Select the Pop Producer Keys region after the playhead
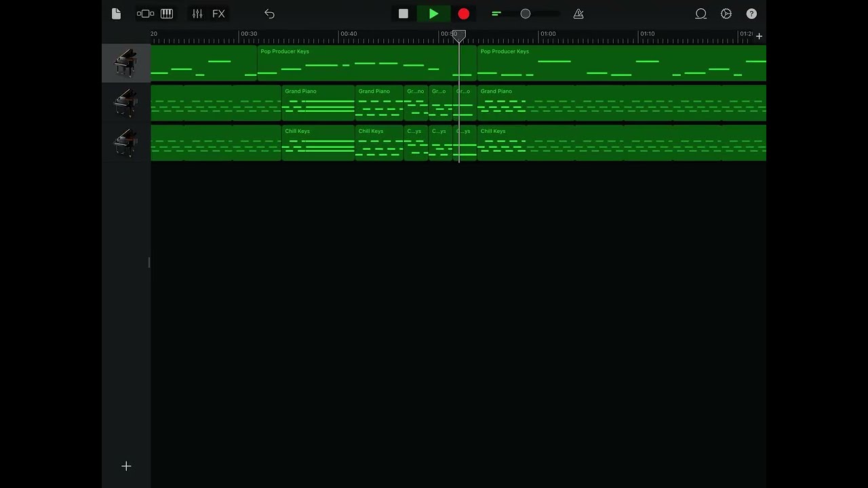This screenshot has width=868, height=488. click(x=622, y=63)
